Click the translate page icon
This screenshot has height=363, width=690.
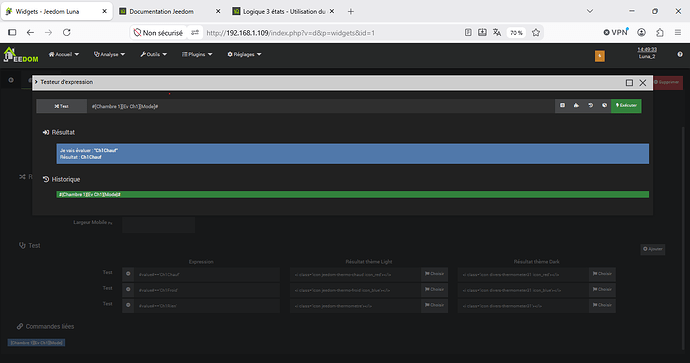tap(497, 33)
